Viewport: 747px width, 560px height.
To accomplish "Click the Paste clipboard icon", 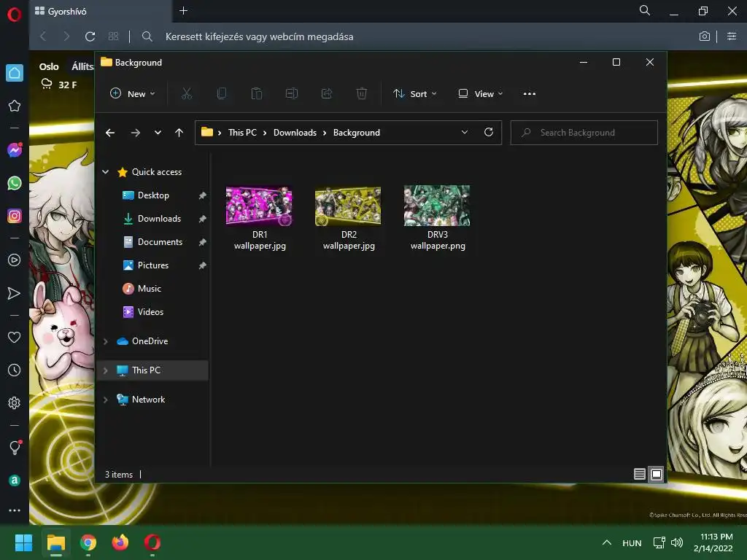I will [256, 94].
